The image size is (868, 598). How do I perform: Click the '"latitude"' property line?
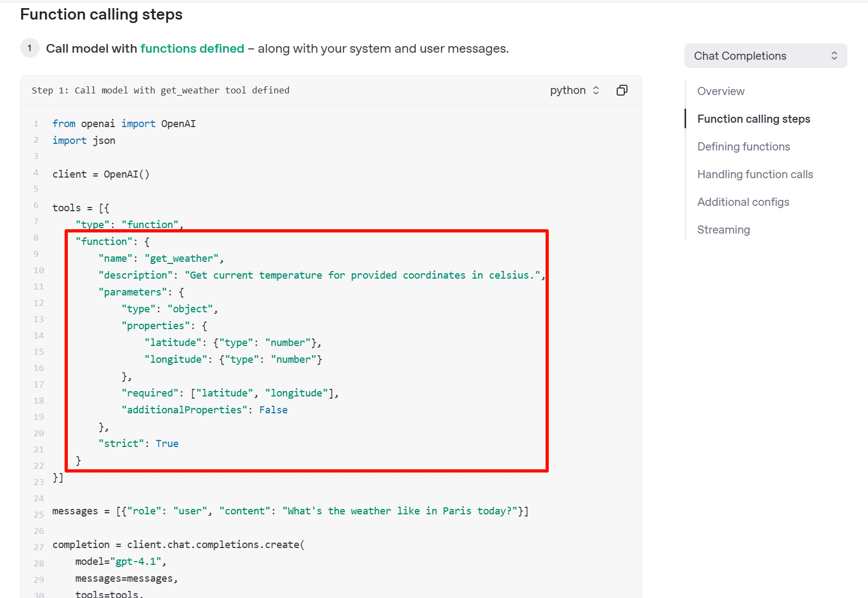[x=233, y=343]
